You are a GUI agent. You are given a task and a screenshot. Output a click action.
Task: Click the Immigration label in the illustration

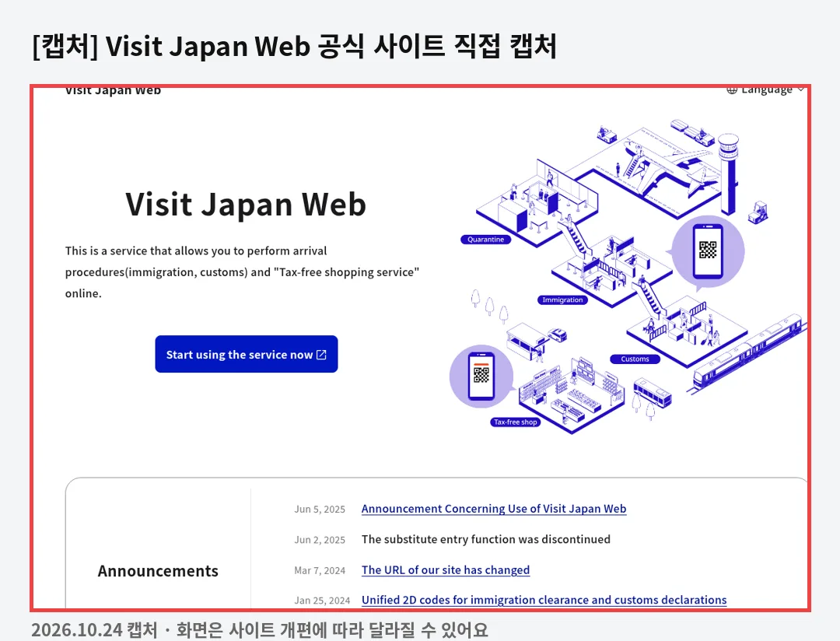[x=562, y=299]
